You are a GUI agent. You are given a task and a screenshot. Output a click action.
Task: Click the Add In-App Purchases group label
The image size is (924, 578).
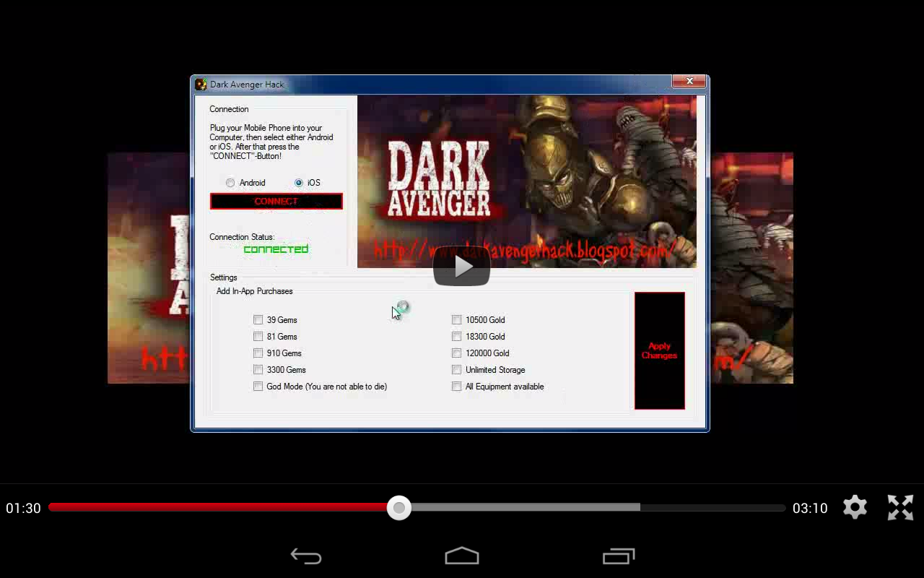(x=255, y=291)
